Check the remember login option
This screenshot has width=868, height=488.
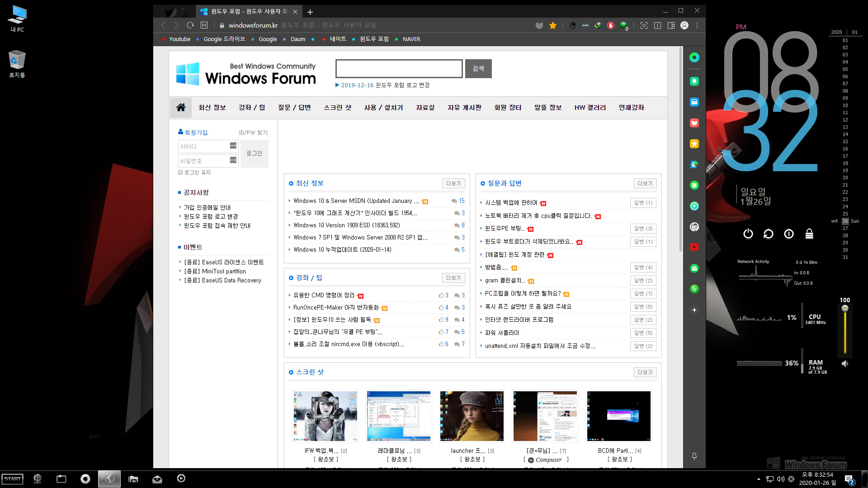click(181, 172)
